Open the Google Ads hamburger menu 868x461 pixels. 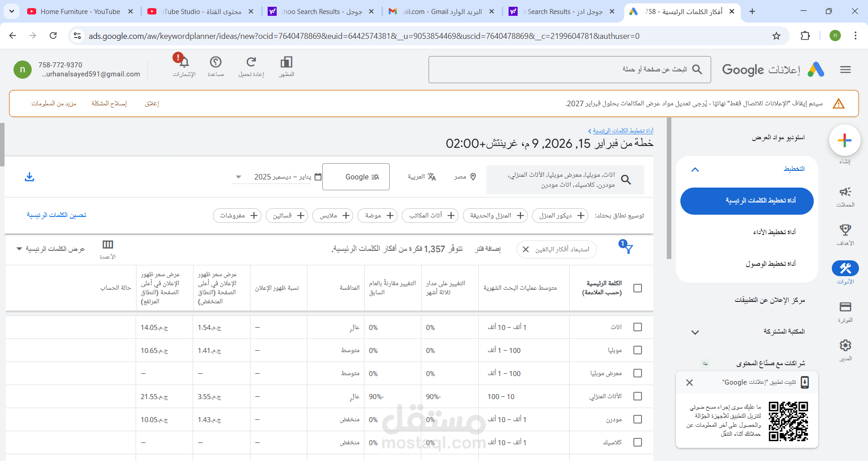pos(845,70)
